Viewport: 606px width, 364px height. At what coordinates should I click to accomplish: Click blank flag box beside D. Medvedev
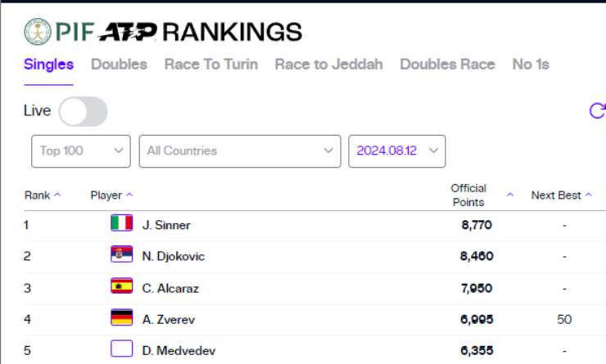point(122,348)
